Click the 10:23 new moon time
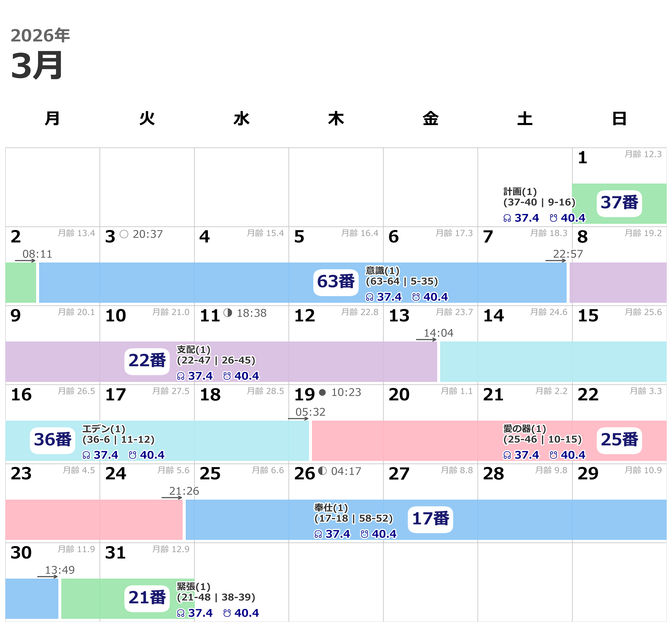 pyautogui.click(x=346, y=392)
